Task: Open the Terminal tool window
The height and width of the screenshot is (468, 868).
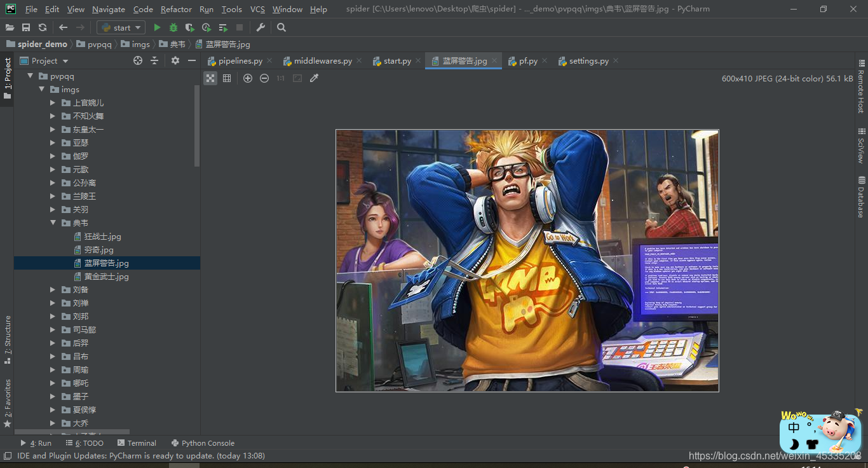Action: pos(136,443)
